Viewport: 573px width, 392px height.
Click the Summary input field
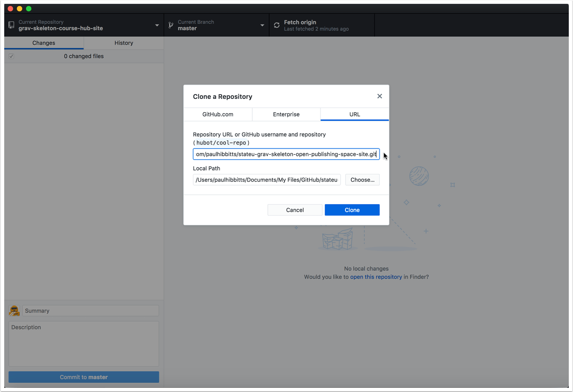(x=91, y=310)
